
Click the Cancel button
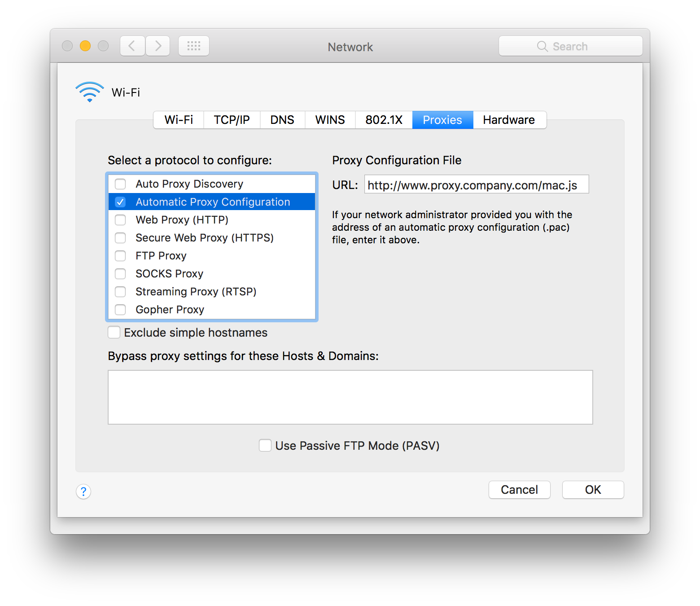pos(520,490)
